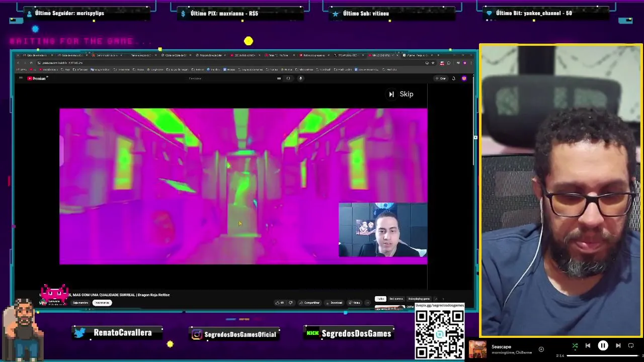Viewport: 644px width, 362px height.
Task: Open the browser extensions icon
Action: (449, 63)
